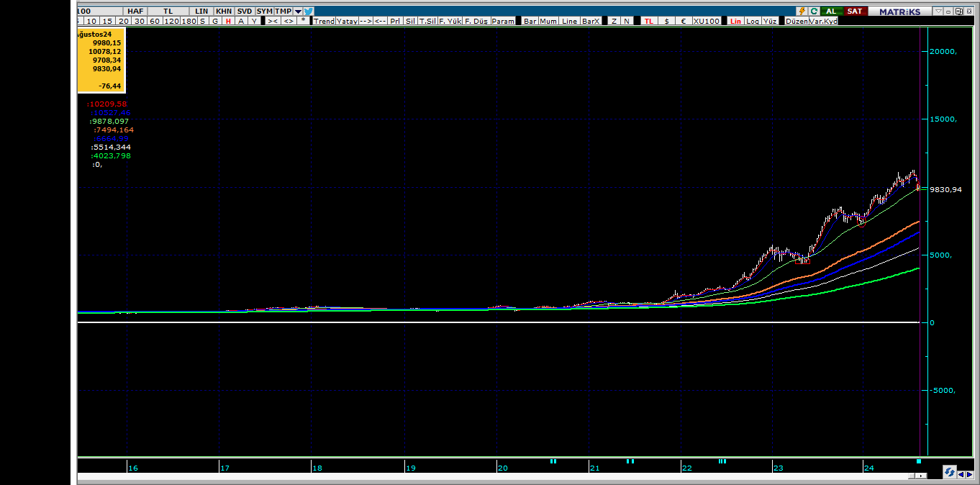Click the refresh arrows icon near the bottom scrollbar
980x485 pixels.
pos(950,472)
